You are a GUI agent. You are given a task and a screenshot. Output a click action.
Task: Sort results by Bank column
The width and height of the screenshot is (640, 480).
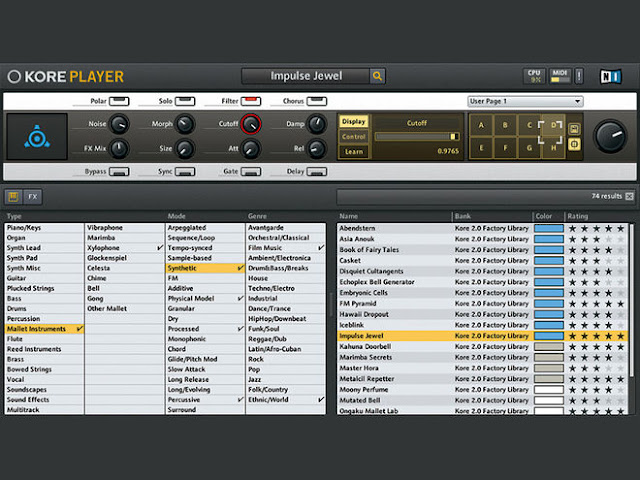463,216
